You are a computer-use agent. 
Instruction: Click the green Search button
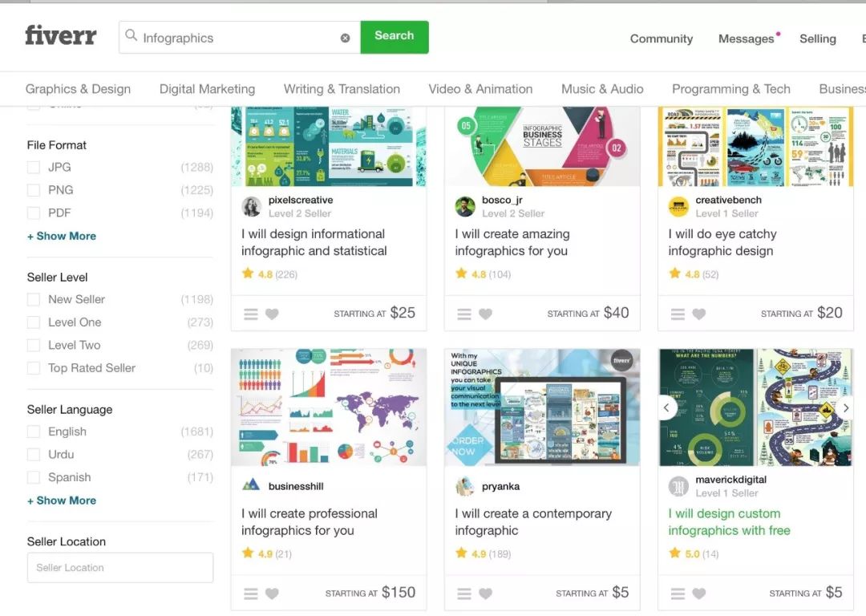click(395, 37)
